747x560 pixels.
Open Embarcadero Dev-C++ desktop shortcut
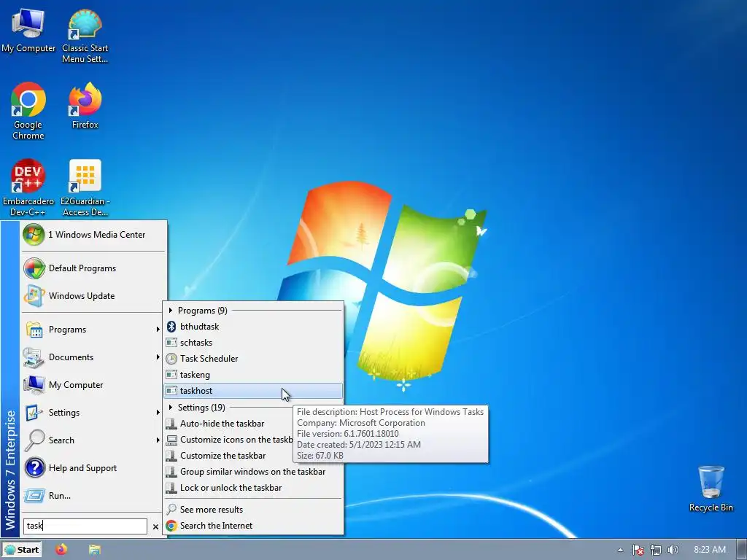(x=28, y=187)
